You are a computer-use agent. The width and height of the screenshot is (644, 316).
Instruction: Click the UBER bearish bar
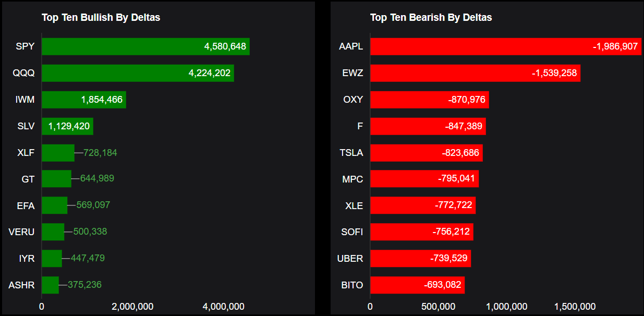coord(420,258)
